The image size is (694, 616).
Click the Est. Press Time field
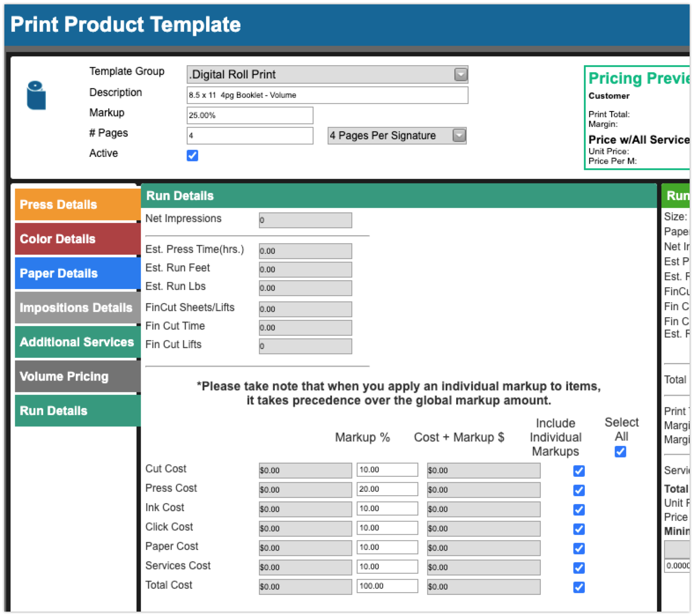(305, 251)
